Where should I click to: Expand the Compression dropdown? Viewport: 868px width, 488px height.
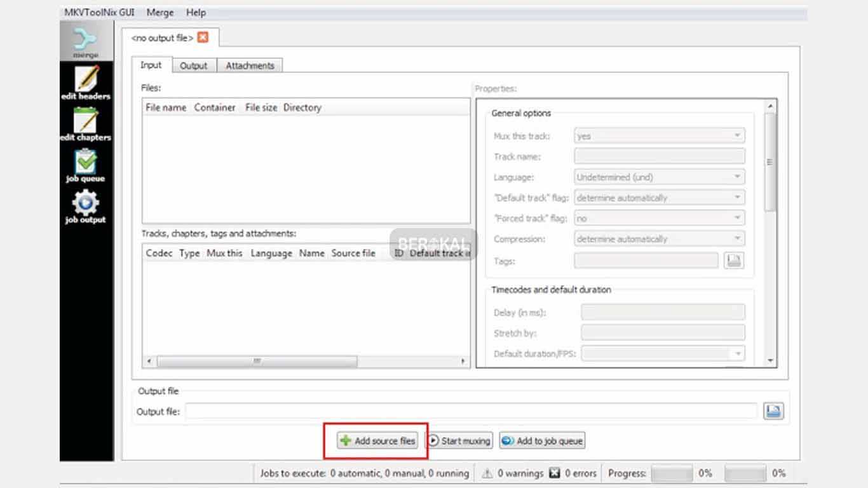pyautogui.click(x=660, y=239)
